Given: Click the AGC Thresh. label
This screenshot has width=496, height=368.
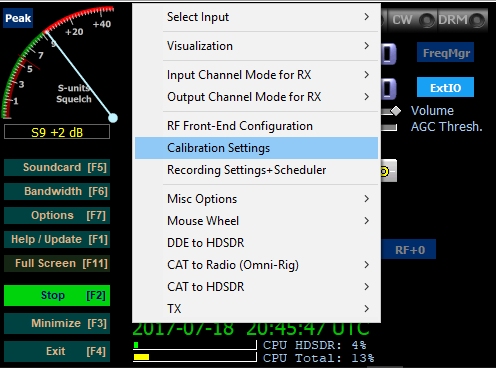Looking at the screenshot, I should 446,127.
